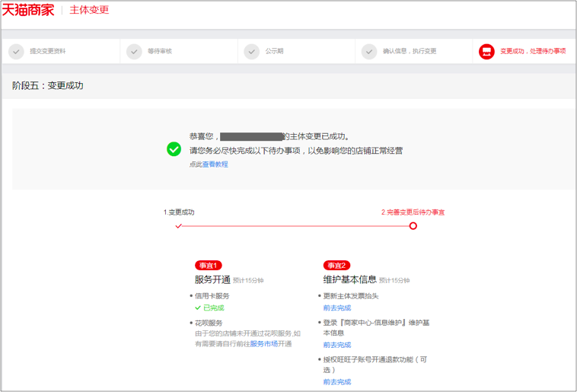Click the checkmark icon beside 公示期

[252, 52]
